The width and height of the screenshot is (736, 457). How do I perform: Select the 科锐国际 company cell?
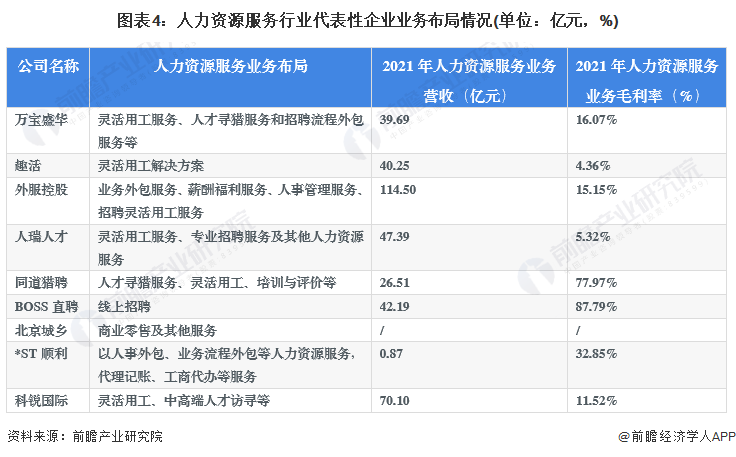click(x=42, y=400)
